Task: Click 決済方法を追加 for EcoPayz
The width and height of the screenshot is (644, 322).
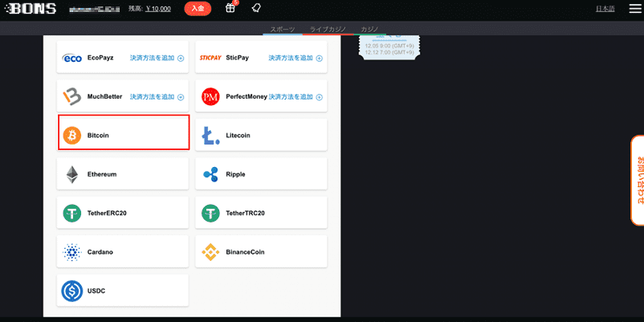Action: pyautogui.click(x=153, y=58)
